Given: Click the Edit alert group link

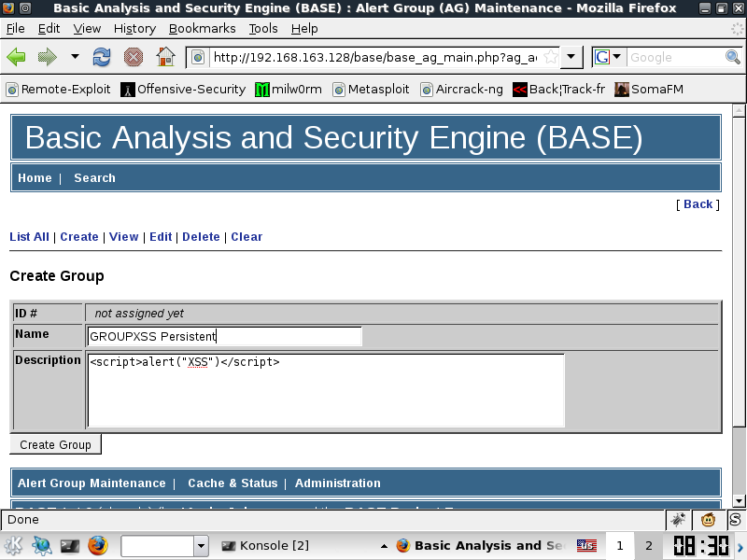Looking at the screenshot, I should point(161,237).
